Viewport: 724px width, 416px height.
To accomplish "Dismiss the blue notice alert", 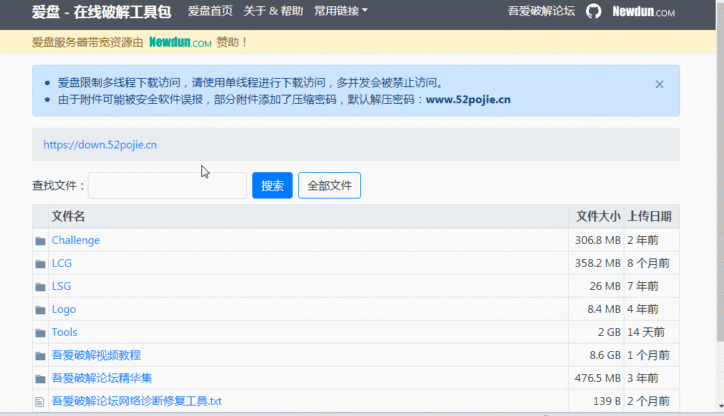I will [x=659, y=85].
